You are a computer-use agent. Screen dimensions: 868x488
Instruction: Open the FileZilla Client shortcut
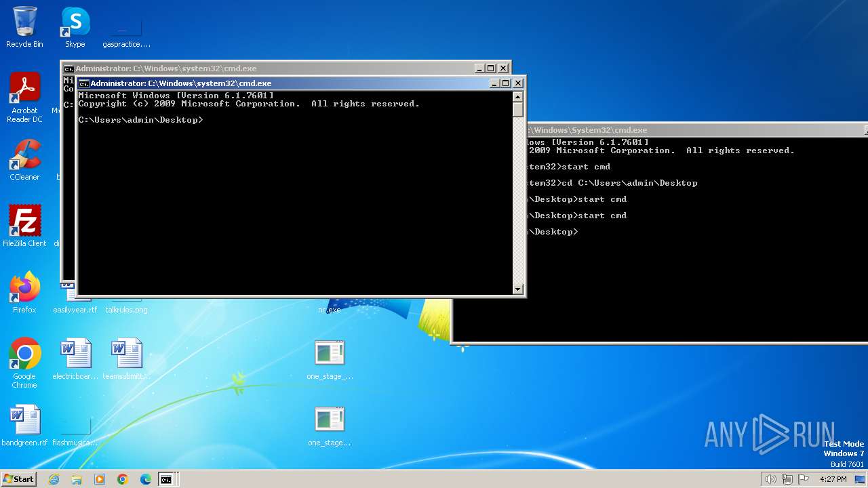[x=24, y=226]
